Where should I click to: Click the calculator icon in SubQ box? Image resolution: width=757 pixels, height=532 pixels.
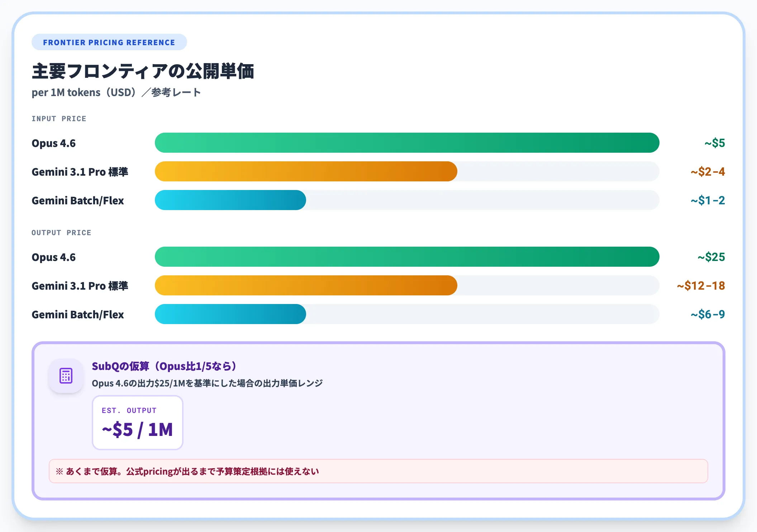66,376
